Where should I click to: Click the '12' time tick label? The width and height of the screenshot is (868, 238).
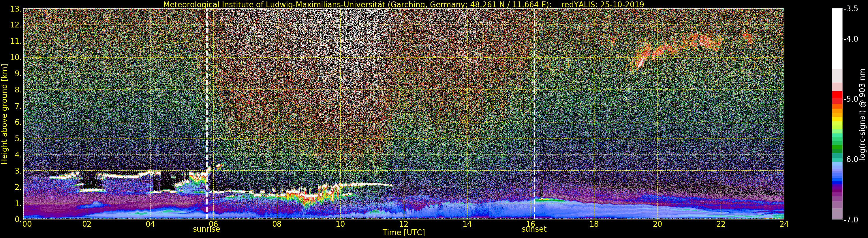pyautogui.click(x=404, y=224)
